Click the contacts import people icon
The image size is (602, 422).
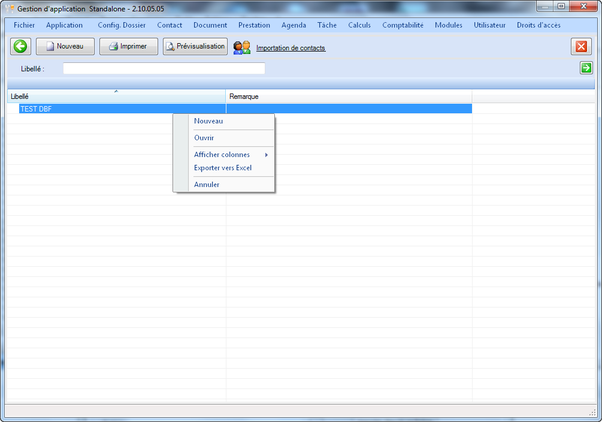242,47
